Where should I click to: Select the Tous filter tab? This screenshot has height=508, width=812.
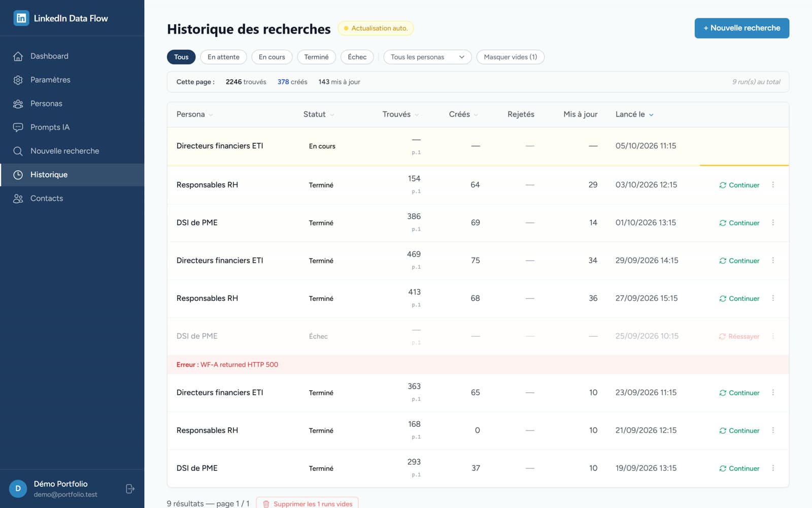[x=181, y=57]
